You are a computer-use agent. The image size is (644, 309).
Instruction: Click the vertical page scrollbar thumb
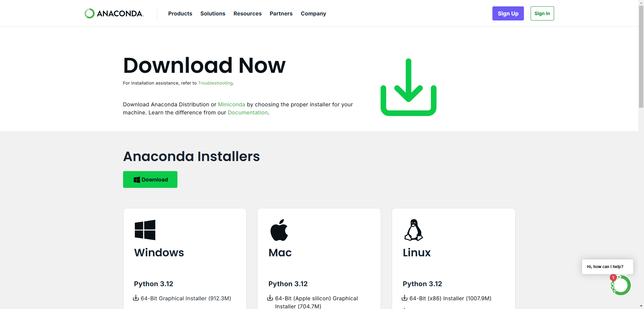click(641, 57)
